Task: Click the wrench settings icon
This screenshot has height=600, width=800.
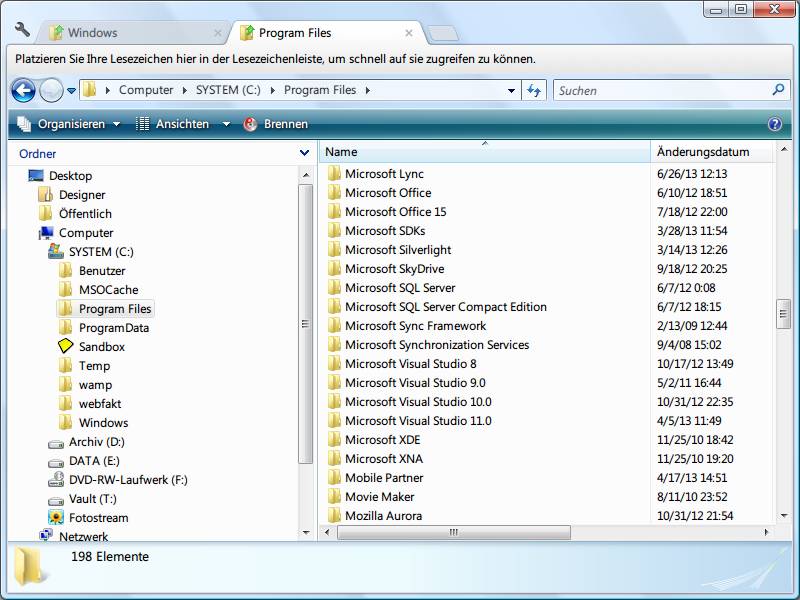Action: (22, 30)
